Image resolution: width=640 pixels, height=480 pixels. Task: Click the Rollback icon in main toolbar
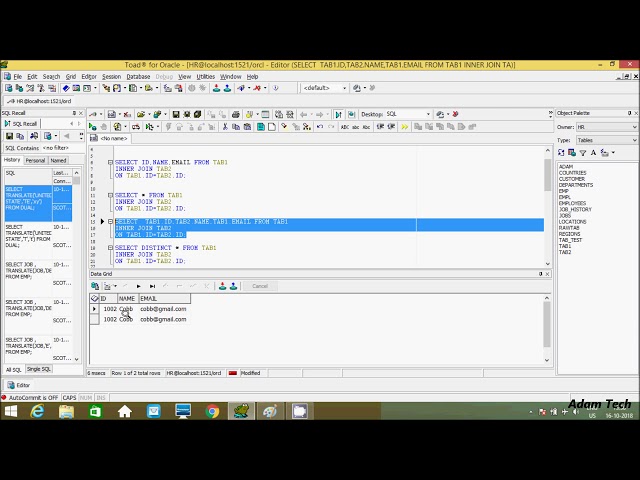coord(227,88)
